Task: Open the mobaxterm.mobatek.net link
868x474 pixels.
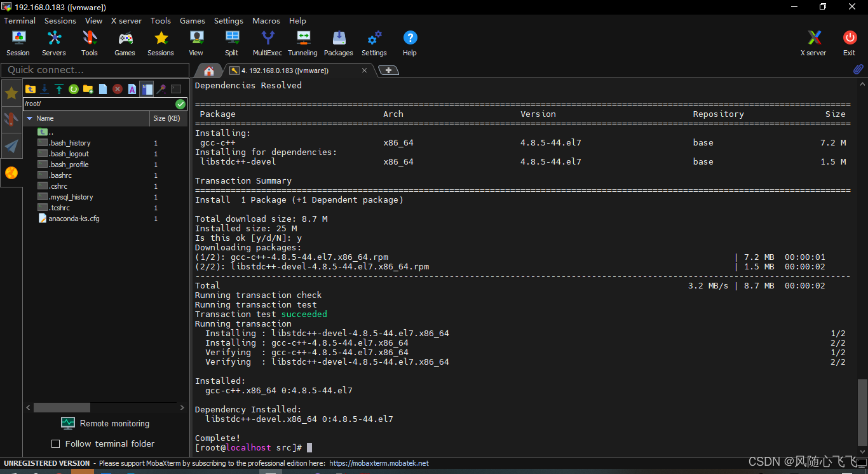Action: click(x=379, y=463)
